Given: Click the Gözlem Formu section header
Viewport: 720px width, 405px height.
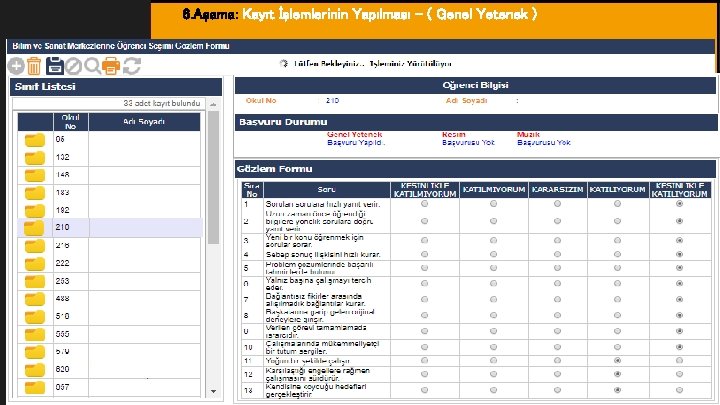Looking at the screenshot, I should pyautogui.click(x=475, y=169).
